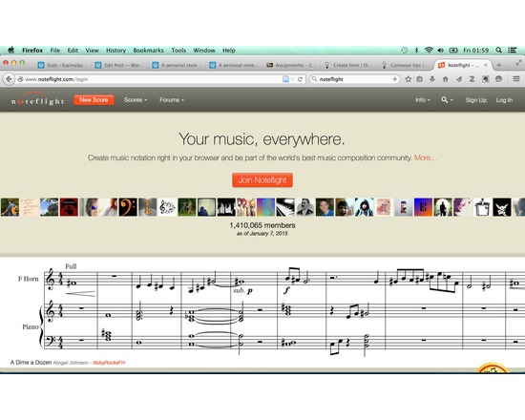Close the Noteflight tab
Screen dimensions: 525x420
point(486,65)
